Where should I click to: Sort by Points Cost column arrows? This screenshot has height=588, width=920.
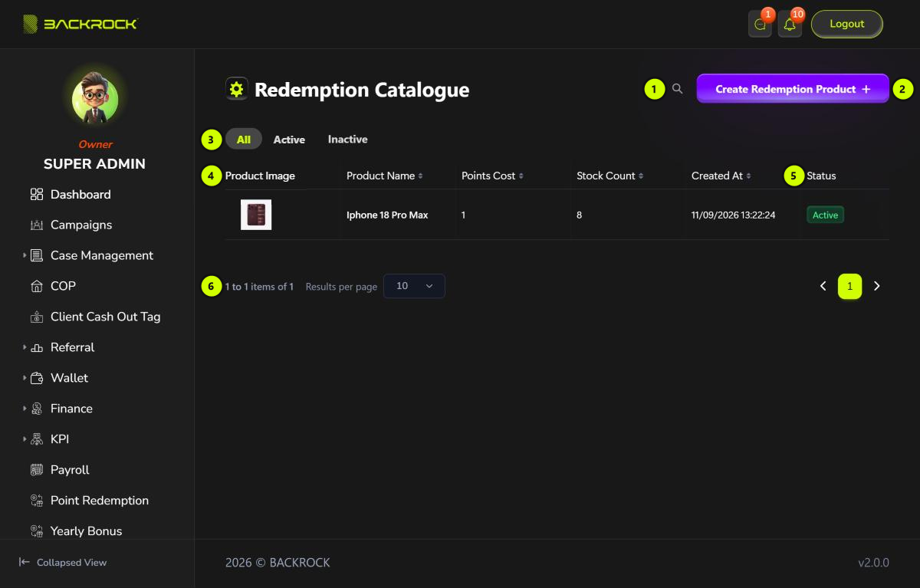click(x=521, y=176)
